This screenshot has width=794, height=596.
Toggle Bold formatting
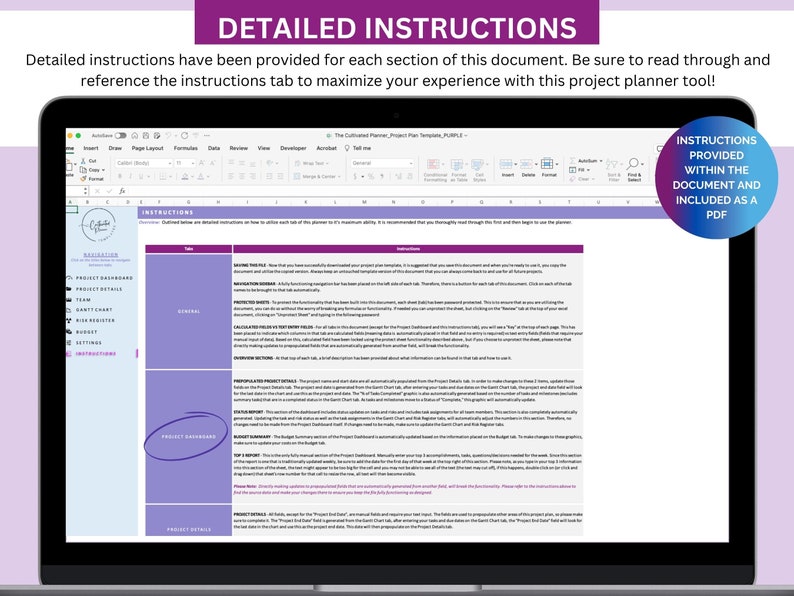[x=120, y=176]
